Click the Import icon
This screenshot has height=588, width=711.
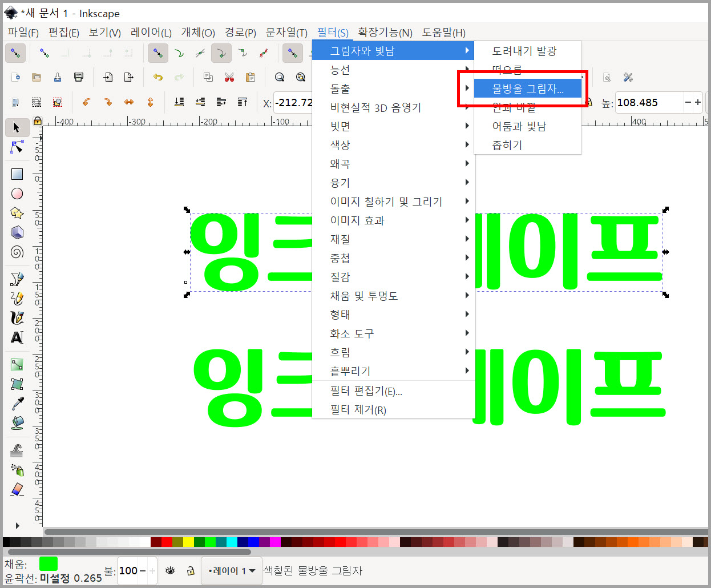[108, 77]
